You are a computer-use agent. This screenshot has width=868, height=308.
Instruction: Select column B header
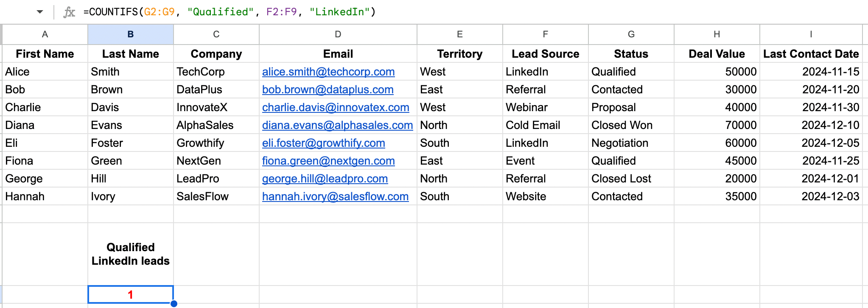pos(130,34)
